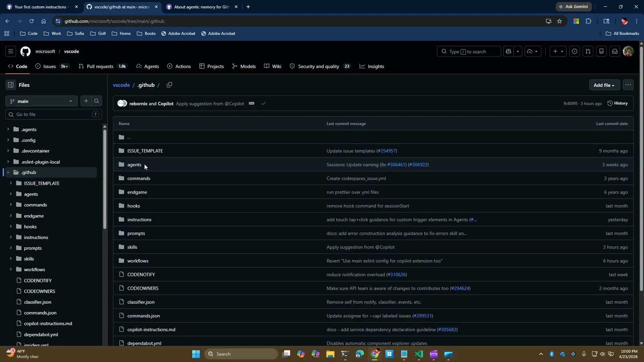Viewport: 644px width, 362px height.
Task: Expand the hooks folder in the file tree
Action: click(x=11, y=226)
